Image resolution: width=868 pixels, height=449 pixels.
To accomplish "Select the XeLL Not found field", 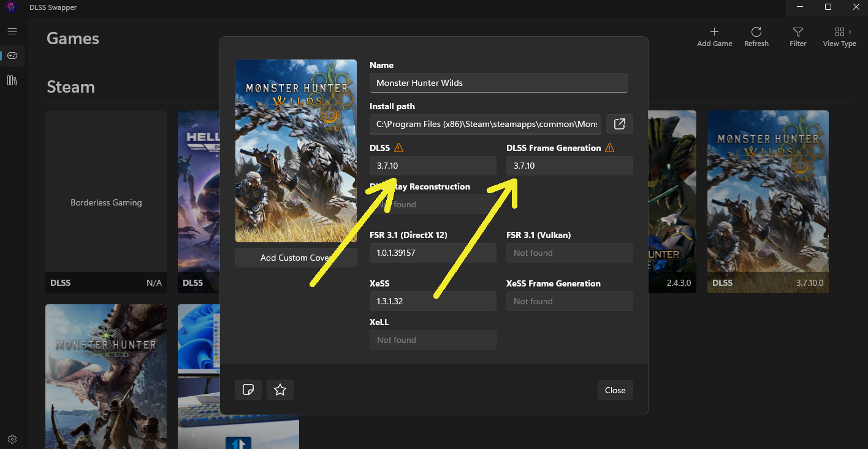I will point(433,340).
